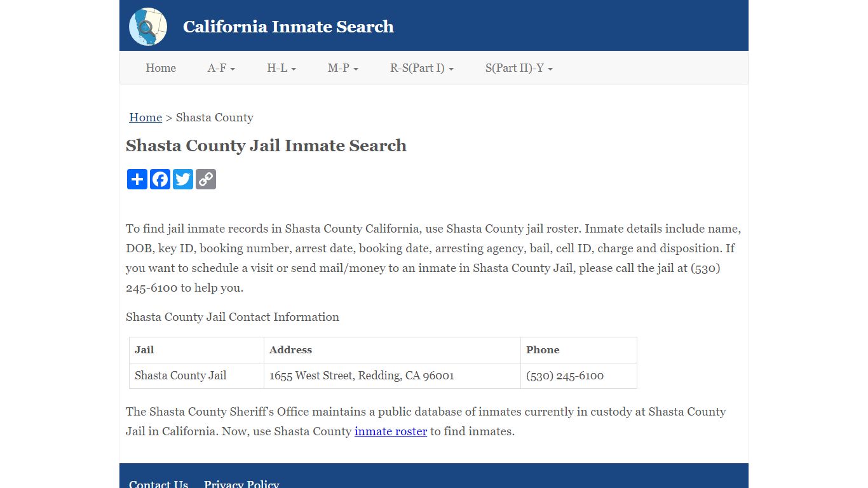868x488 pixels.
Task: Expand the A-F counties dropdown
Action: [x=221, y=68]
